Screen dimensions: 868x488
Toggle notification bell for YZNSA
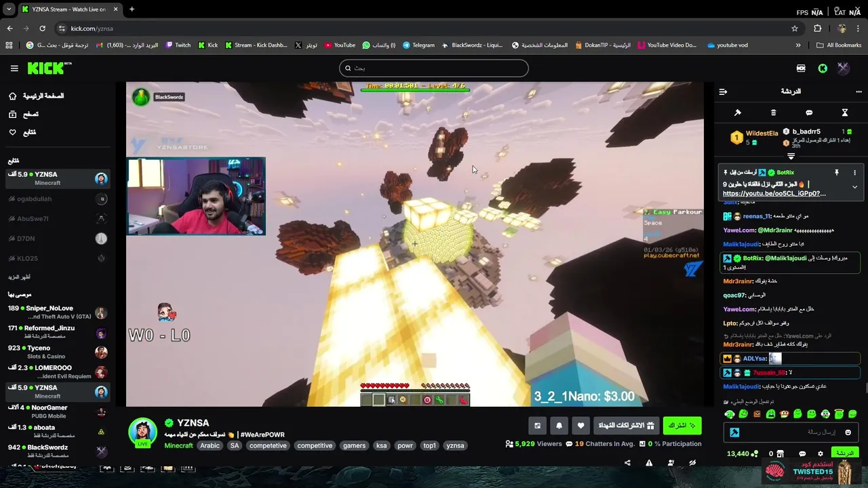[x=559, y=426]
